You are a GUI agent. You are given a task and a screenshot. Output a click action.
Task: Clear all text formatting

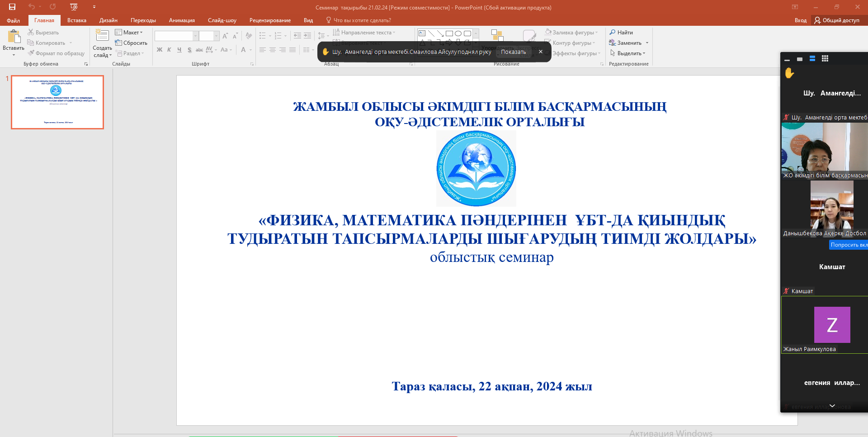pyautogui.click(x=249, y=36)
